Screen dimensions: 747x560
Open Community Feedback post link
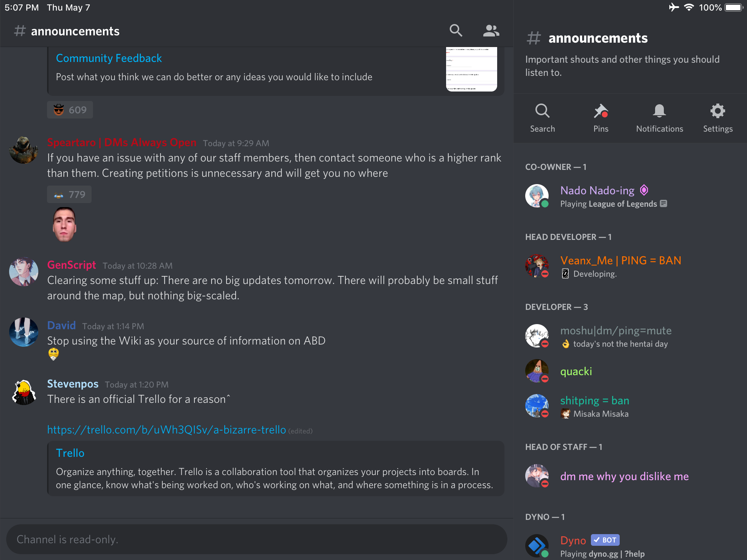(109, 58)
